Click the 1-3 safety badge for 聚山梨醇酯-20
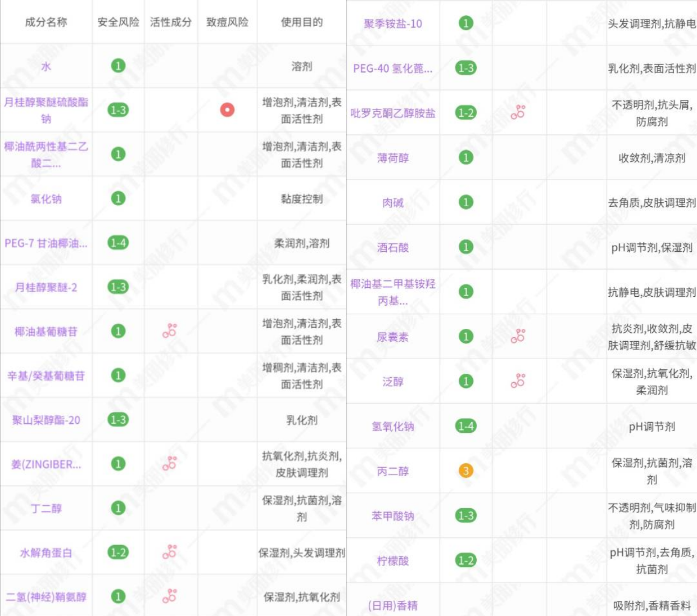The width and height of the screenshot is (697, 616). pos(118,419)
